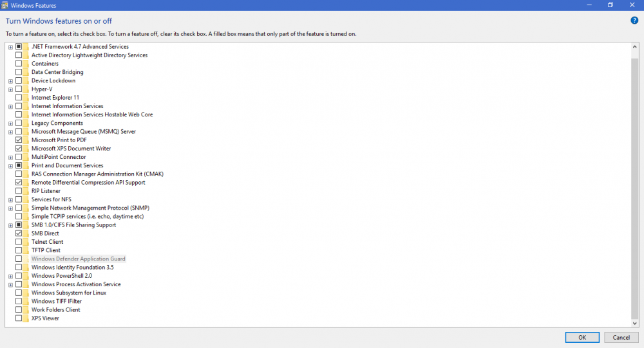The height and width of the screenshot is (348, 644).
Task: Click the vertical scrollbar down arrow
Action: click(x=636, y=323)
